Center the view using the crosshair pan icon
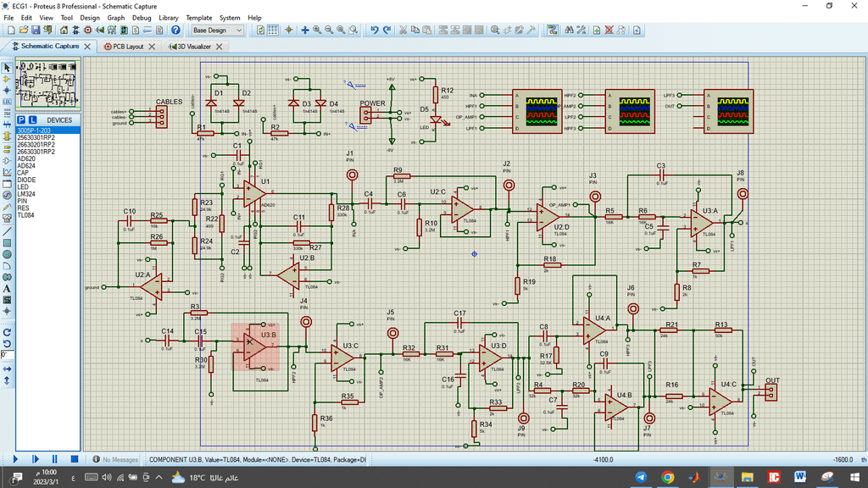 (x=304, y=30)
